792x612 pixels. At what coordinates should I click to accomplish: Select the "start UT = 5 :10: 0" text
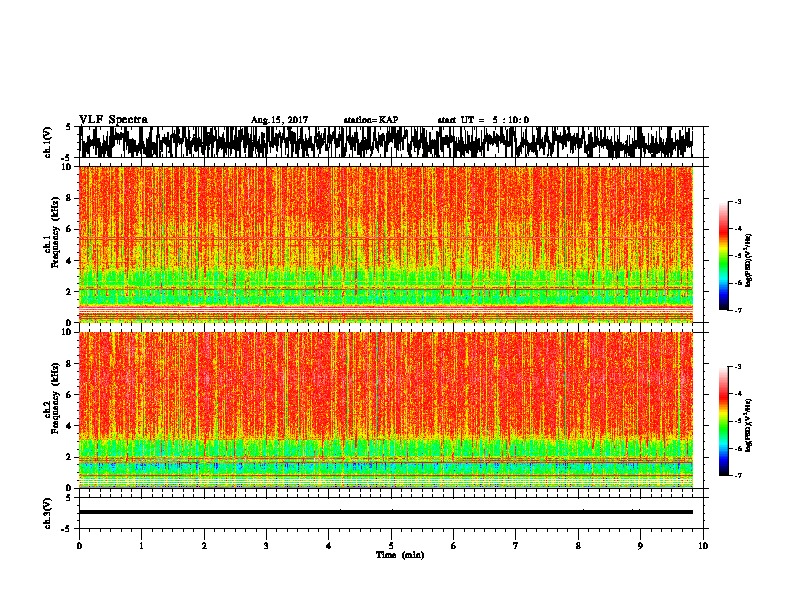point(483,120)
